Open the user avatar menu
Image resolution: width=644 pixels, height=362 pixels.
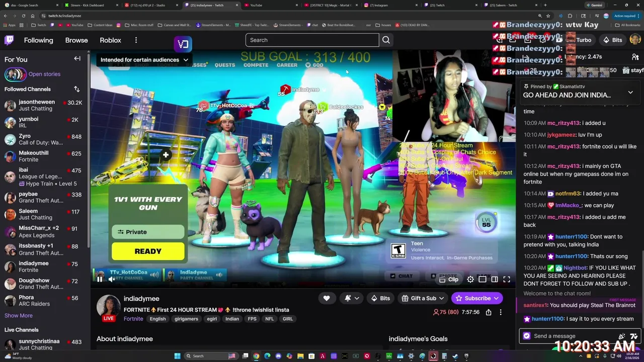tap(635, 40)
